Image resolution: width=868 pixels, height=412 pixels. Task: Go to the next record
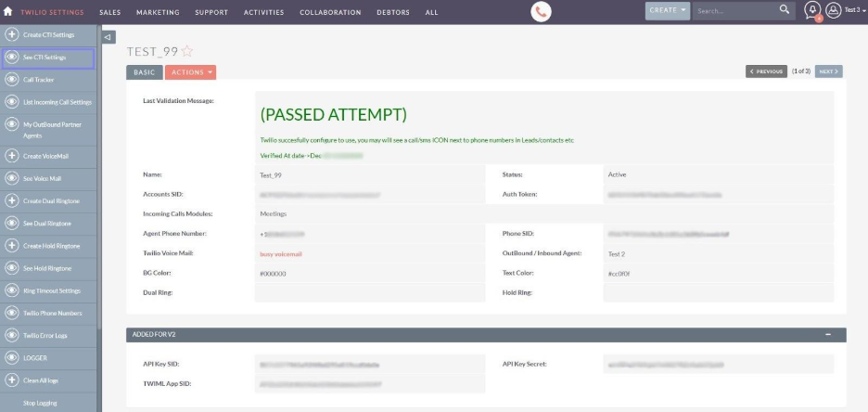(829, 71)
